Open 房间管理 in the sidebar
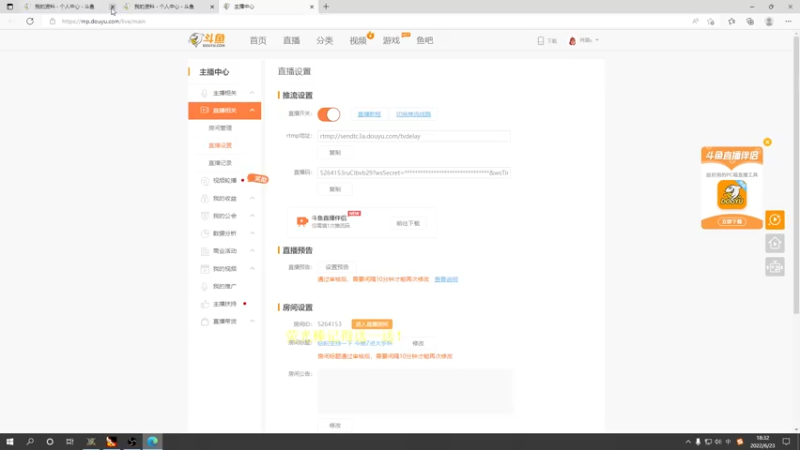 tap(220, 128)
